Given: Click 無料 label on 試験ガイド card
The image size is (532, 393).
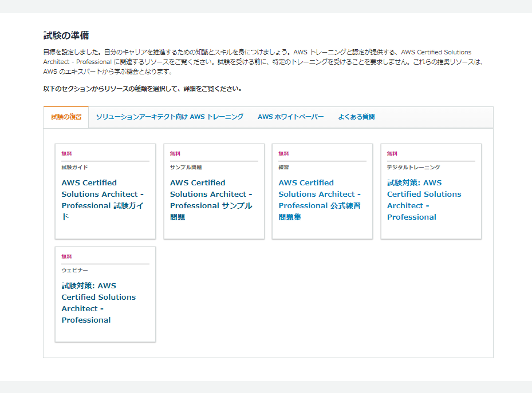Looking at the screenshot, I should tap(66, 154).
